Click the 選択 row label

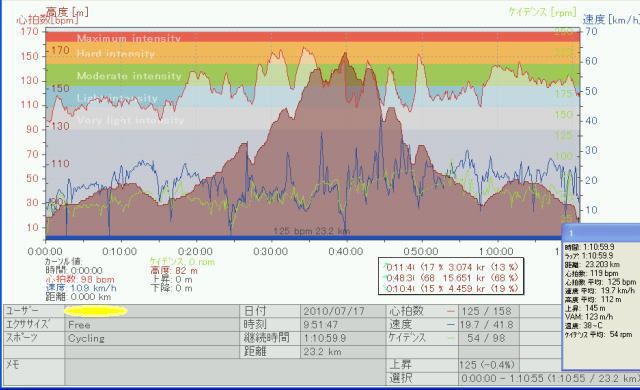click(x=400, y=378)
